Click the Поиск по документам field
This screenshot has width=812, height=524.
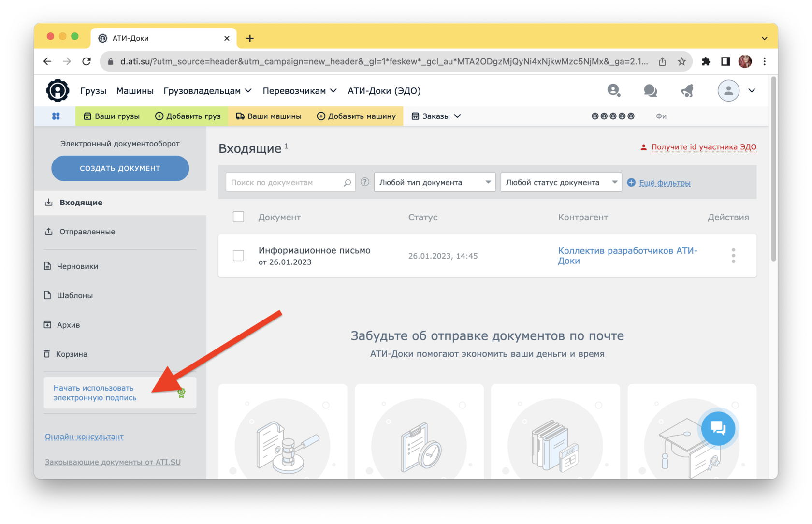[290, 182]
